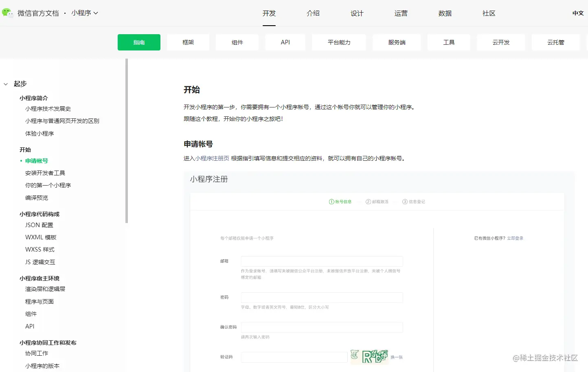This screenshot has width=588, height=372.
Task: Open the 服务端 section
Action: 396,42
